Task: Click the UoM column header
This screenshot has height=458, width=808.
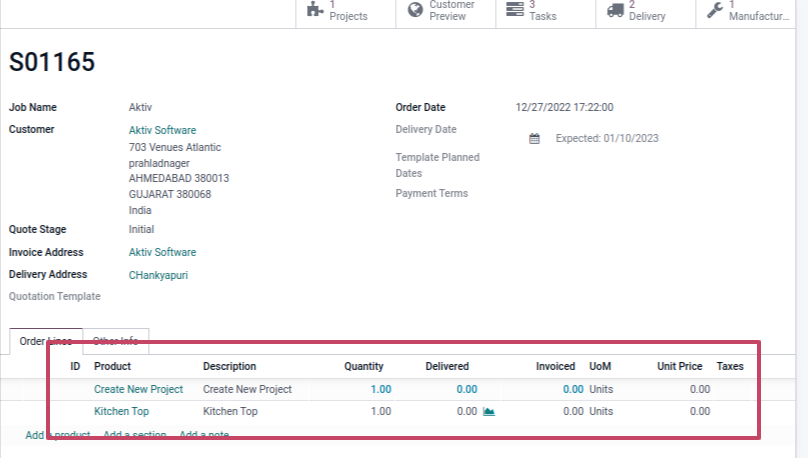Action: coord(600,366)
